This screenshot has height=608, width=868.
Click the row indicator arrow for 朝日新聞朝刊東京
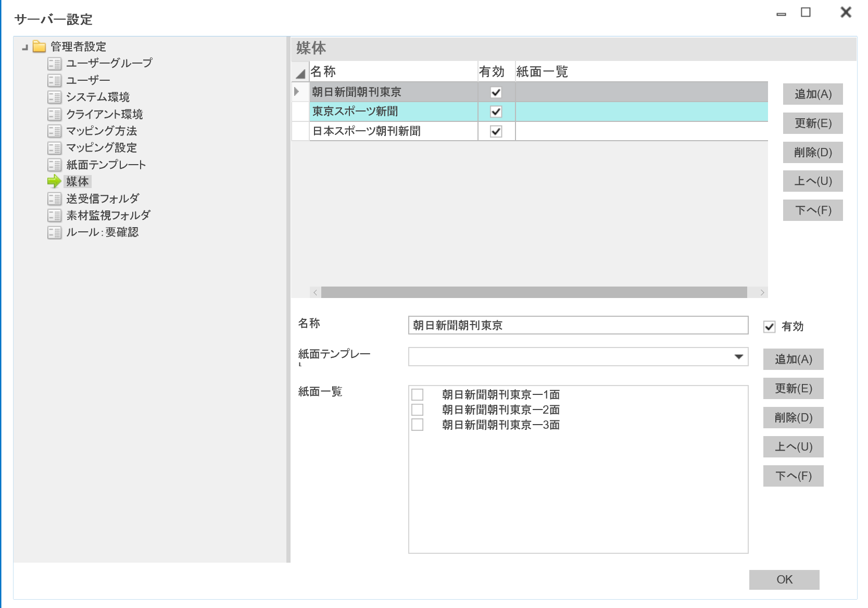pyautogui.click(x=297, y=92)
